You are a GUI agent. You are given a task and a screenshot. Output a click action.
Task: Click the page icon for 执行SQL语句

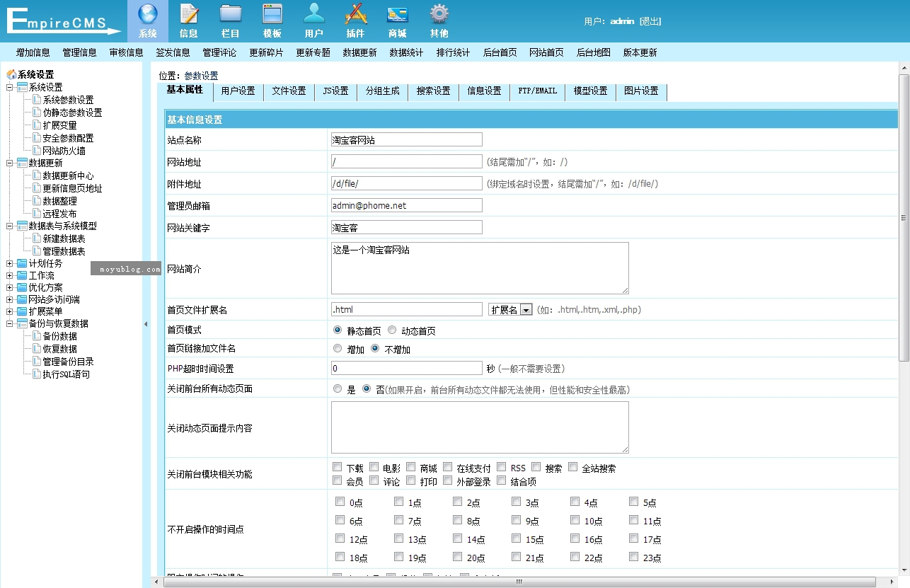[37, 374]
